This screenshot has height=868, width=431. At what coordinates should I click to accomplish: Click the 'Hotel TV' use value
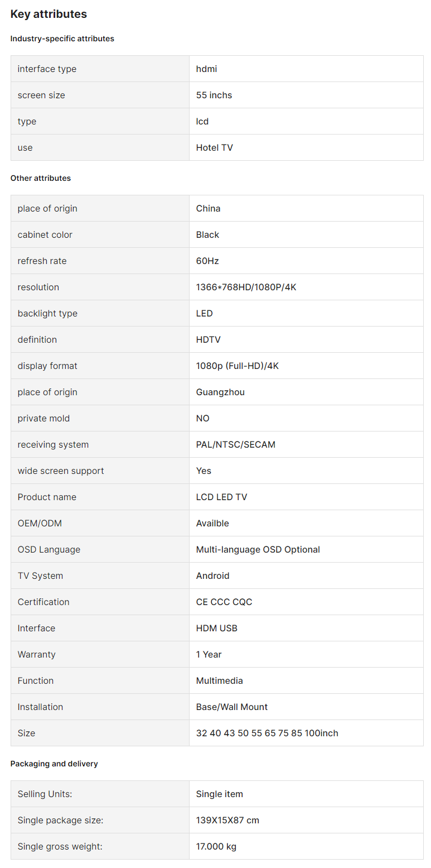click(x=215, y=147)
